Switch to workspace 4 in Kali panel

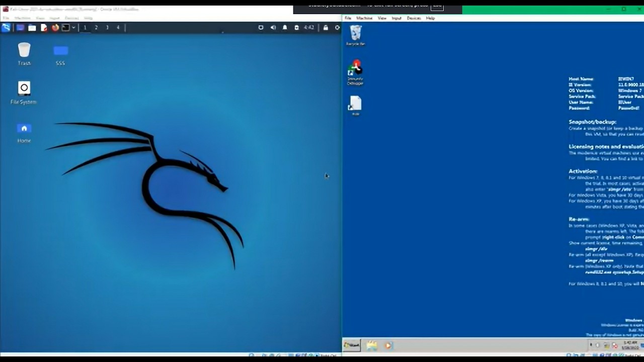118,28
